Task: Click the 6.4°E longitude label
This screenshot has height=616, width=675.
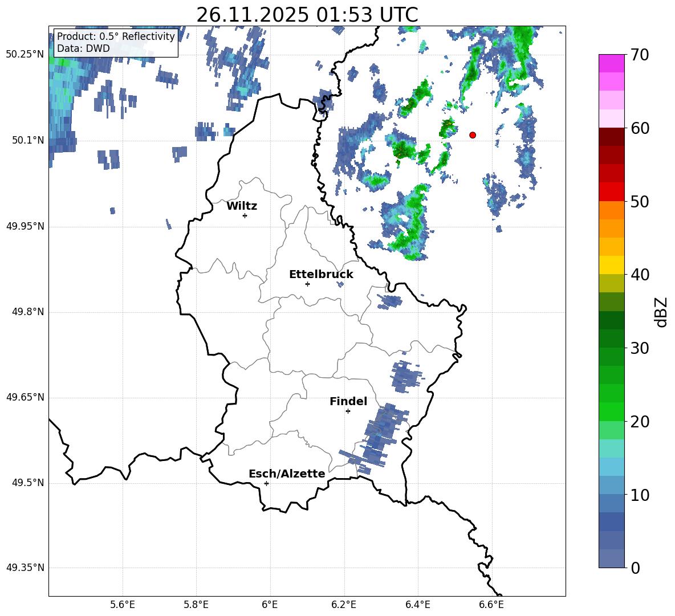Action: [417, 605]
